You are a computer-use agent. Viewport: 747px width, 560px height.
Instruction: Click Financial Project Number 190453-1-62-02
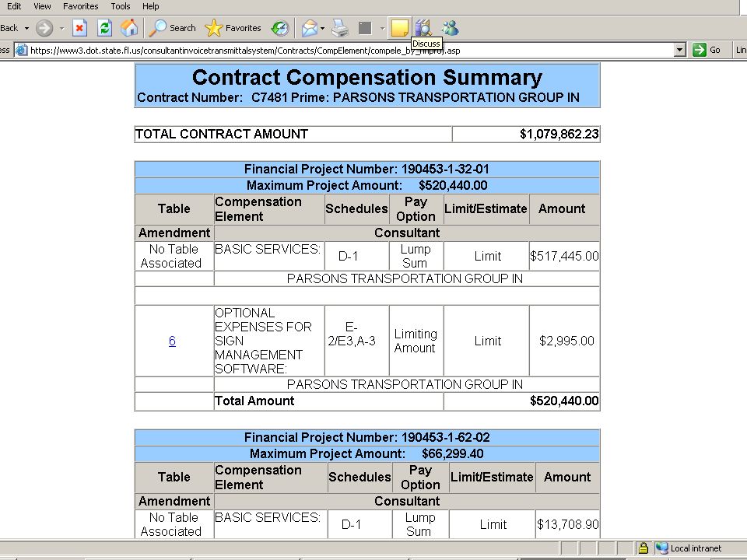click(366, 437)
